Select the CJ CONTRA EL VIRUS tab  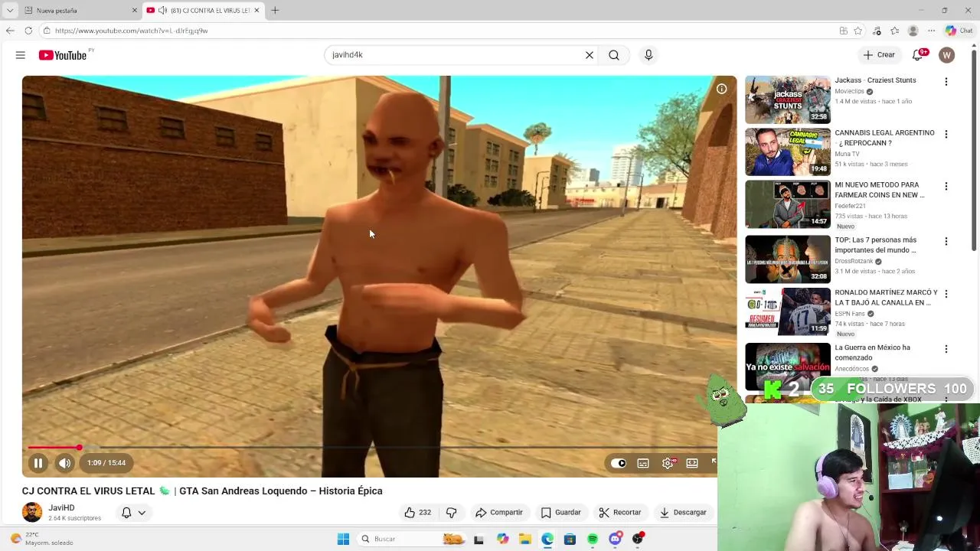click(203, 10)
